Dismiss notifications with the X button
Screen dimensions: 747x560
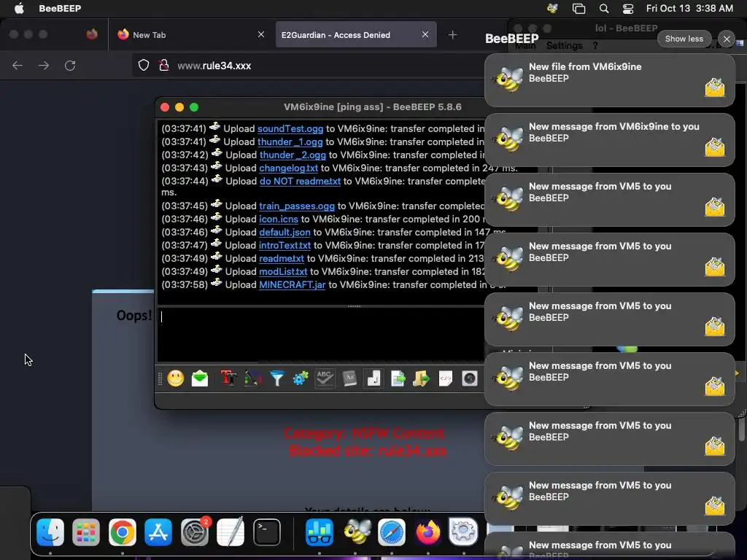(726, 39)
